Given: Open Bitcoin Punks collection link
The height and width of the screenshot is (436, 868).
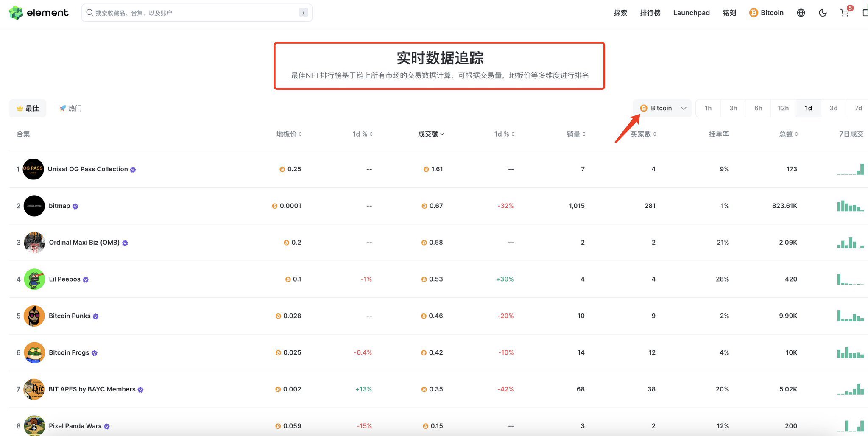Looking at the screenshot, I should [x=70, y=316].
